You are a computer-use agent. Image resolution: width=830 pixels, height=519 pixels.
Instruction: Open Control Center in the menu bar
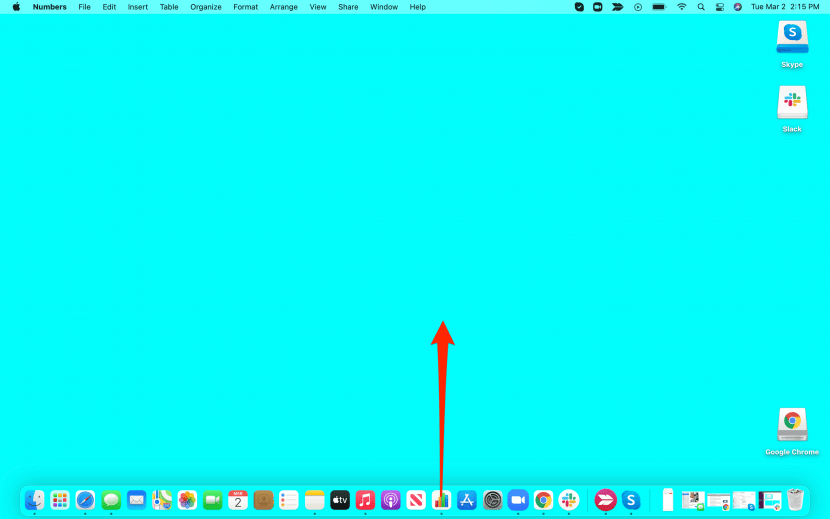coord(719,7)
